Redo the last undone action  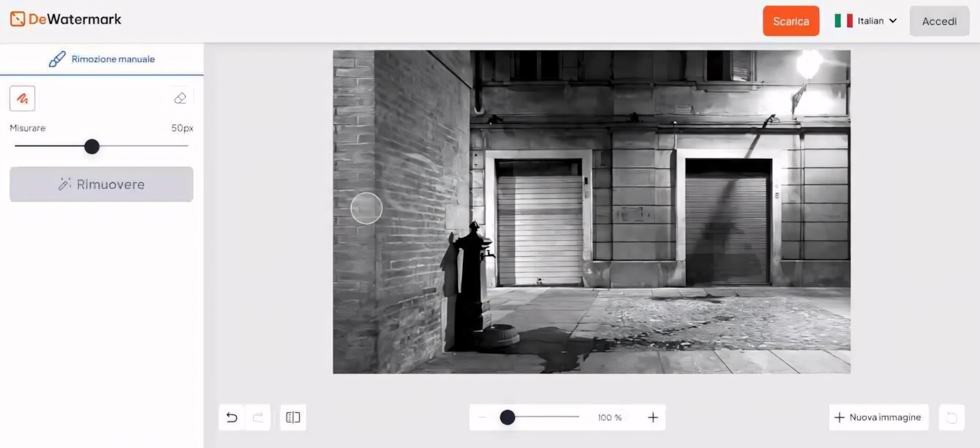pos(257,417)
